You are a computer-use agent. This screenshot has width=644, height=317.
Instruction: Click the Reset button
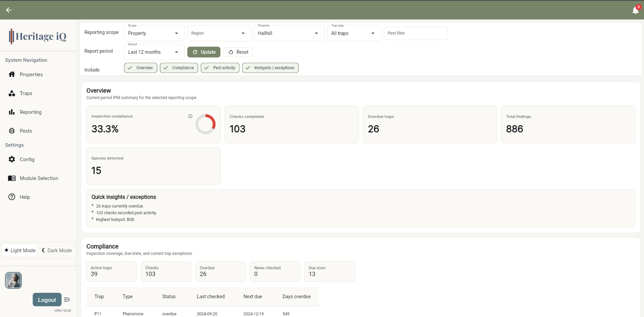[238, 52]
